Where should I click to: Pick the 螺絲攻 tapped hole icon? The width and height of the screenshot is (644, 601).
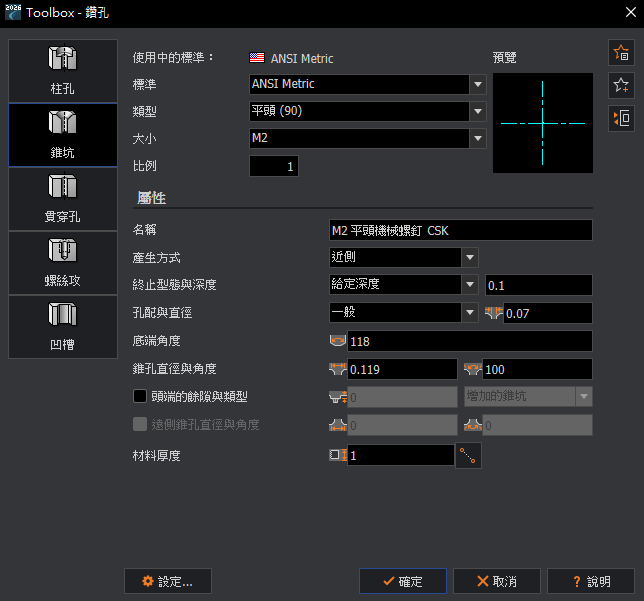[x=63, y=262]
